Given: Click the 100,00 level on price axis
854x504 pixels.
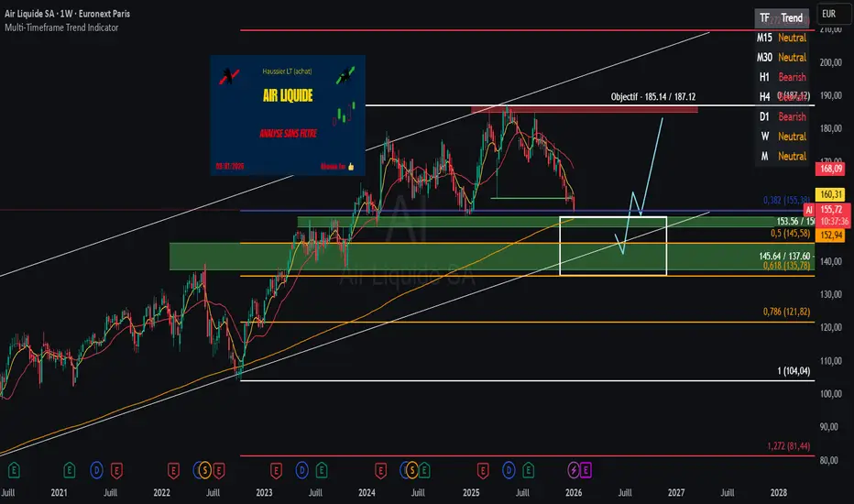Looking at the screenshot, I should 831,394.
